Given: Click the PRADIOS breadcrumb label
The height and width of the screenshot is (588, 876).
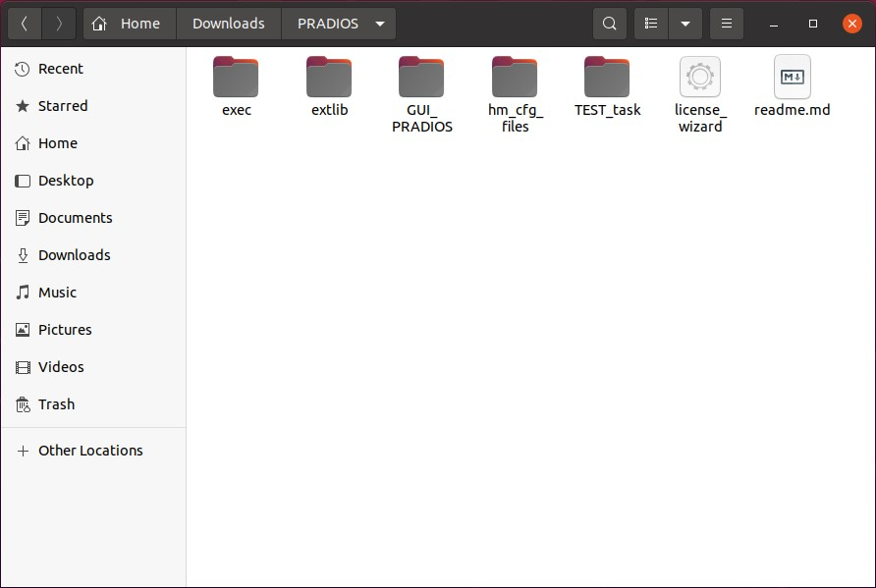Looking at the screenshot, I should click(x=328, y=24).
